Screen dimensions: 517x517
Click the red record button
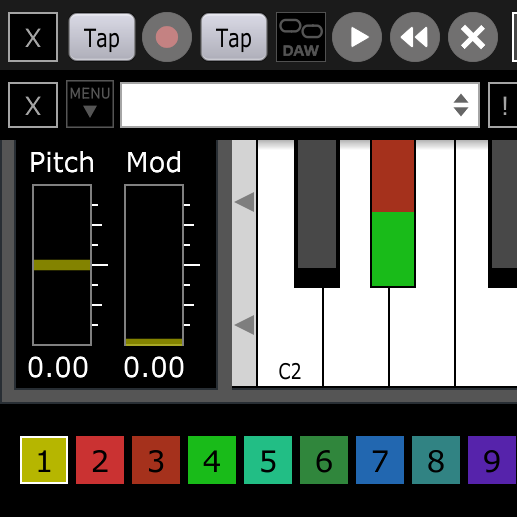coord(167,37)
